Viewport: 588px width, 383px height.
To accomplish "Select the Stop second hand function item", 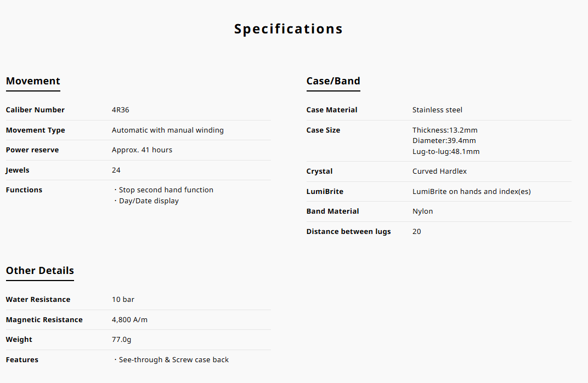I will click(x=166, y=190).
